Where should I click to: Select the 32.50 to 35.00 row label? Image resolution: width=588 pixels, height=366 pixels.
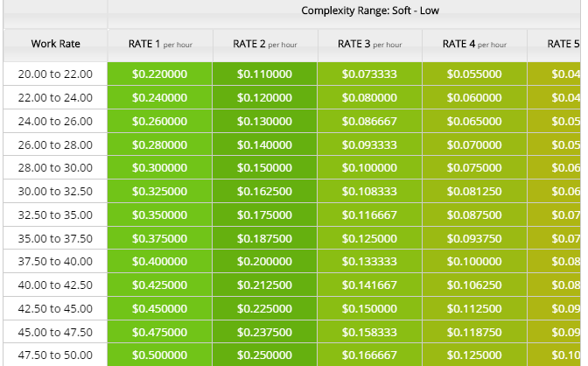[55, 215]
